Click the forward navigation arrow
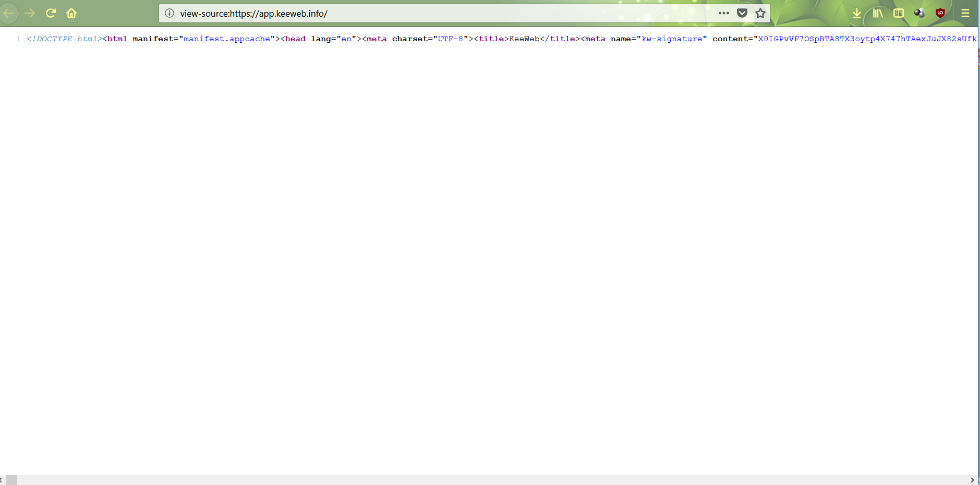 [x=30, y=13]
